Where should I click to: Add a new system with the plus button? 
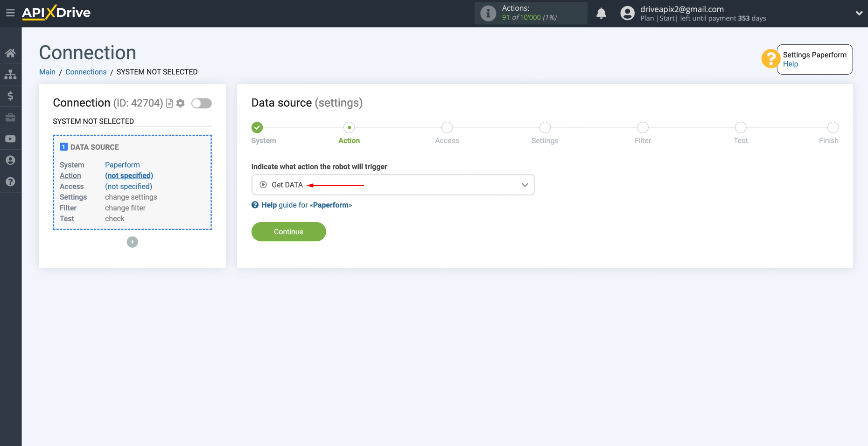point(132,242)
